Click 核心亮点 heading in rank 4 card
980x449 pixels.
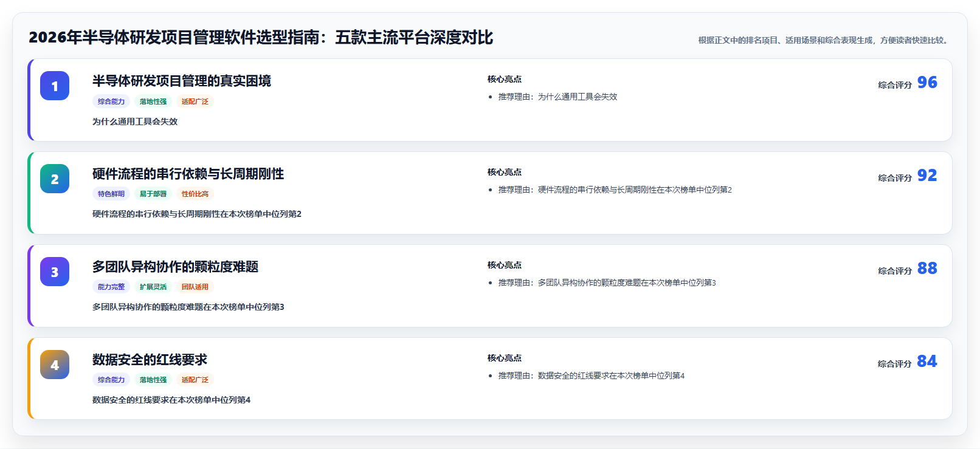pos(505,358)
